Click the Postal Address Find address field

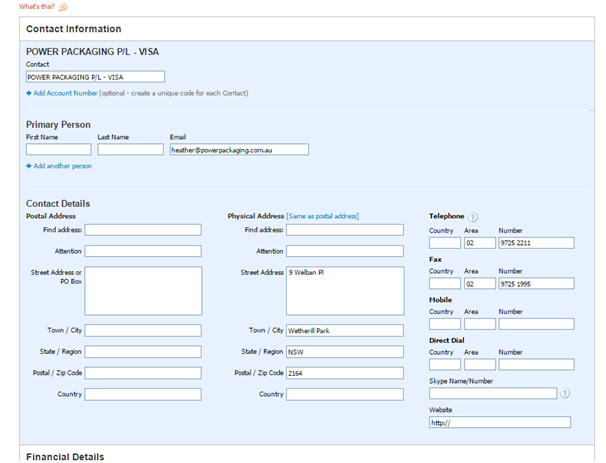(x=143, y=230)
